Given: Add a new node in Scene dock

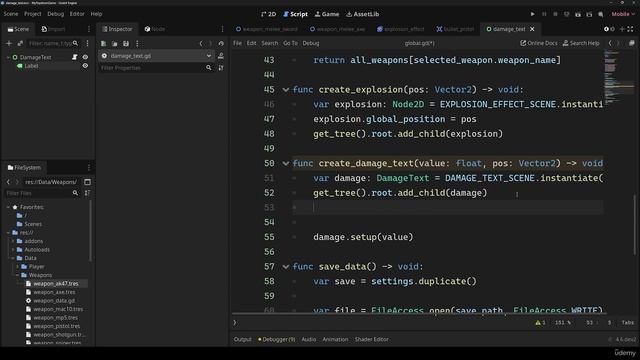Looking at the screenshot, I should tap(9, 43).
